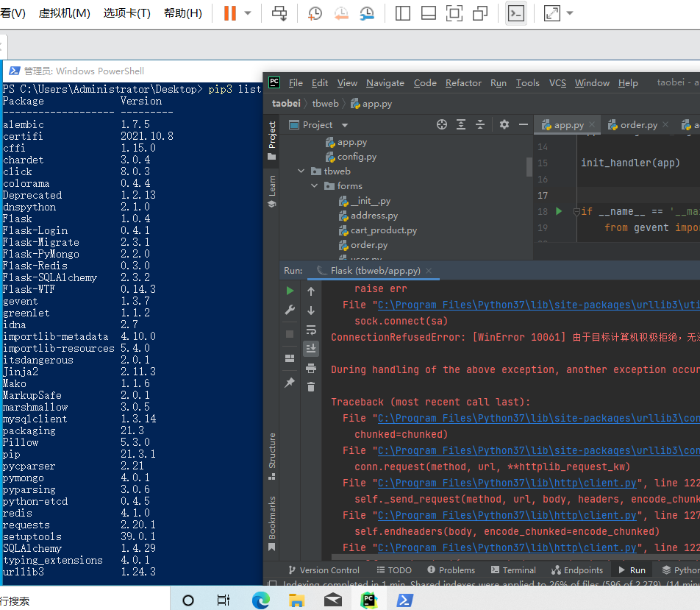Expand all in Project panel
700x610 pixels.
461,124
